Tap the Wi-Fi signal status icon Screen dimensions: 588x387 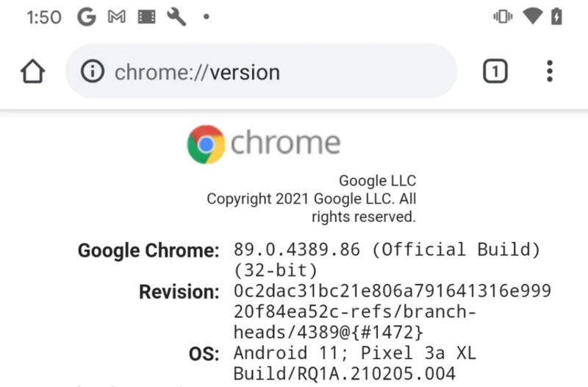(533, 16)
